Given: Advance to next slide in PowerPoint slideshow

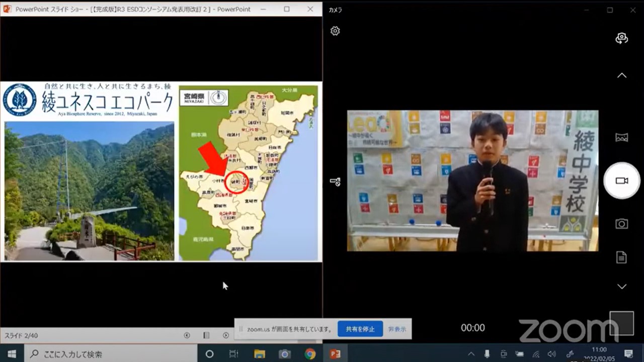Looking at the screenshot, I should pos(226,335).
